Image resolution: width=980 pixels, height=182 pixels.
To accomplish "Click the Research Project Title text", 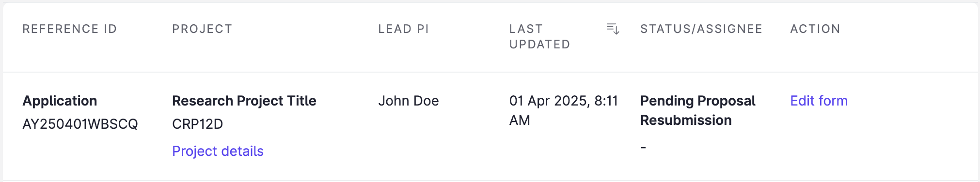I will point(244,101).
